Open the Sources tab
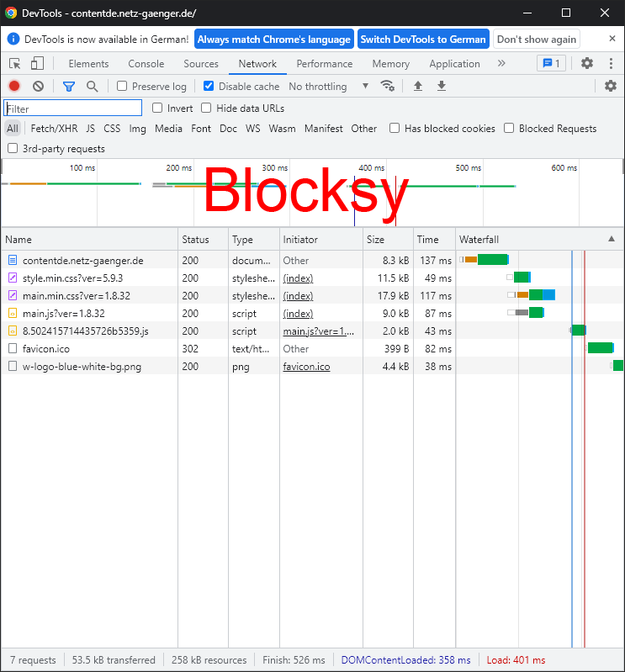625x672 pixels. click(x=201, y=64)
